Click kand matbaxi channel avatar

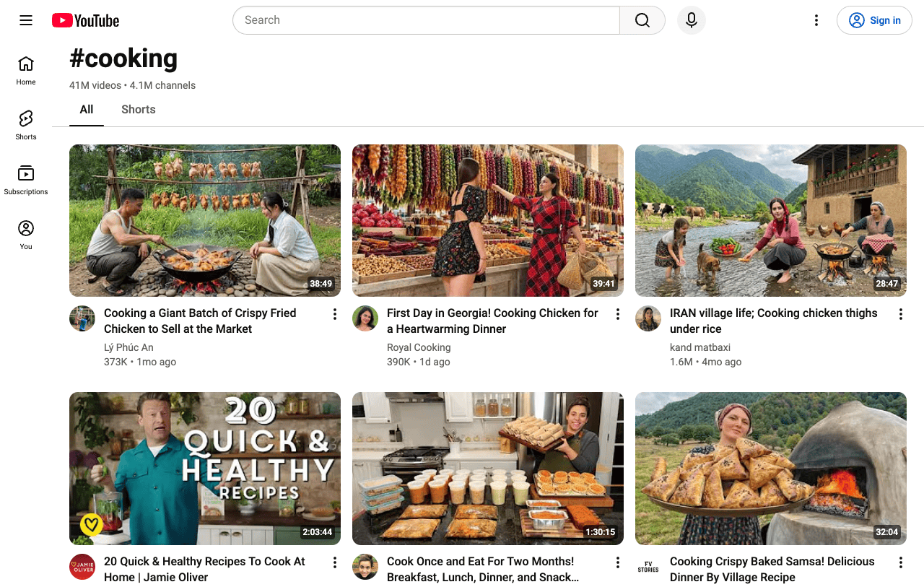648,318
